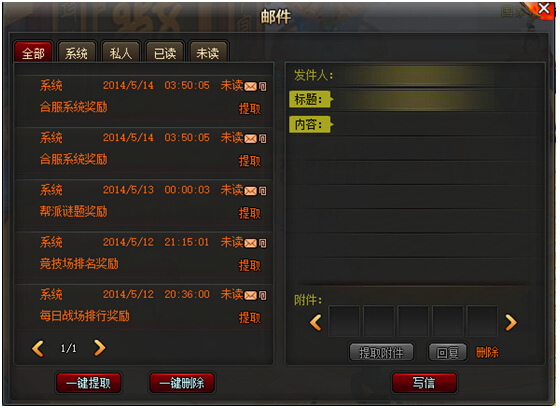Viewport: 560px width, 409px height.
Task: Switch to the 系统 tab
Action: click(76, 53)
